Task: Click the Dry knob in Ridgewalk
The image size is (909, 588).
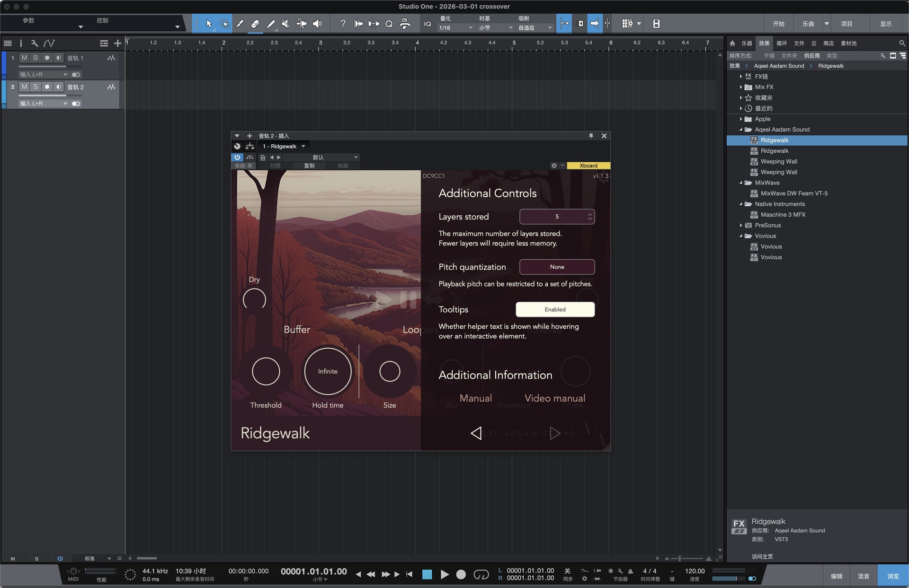Action: 254,299
